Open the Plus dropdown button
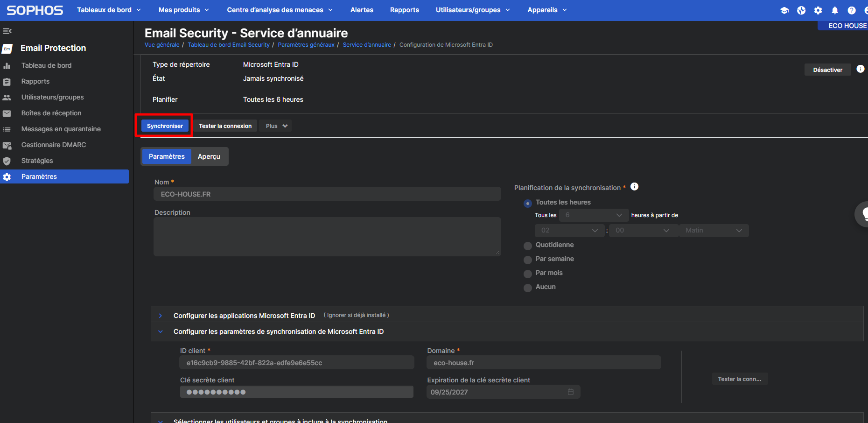 tap(276, 126)
